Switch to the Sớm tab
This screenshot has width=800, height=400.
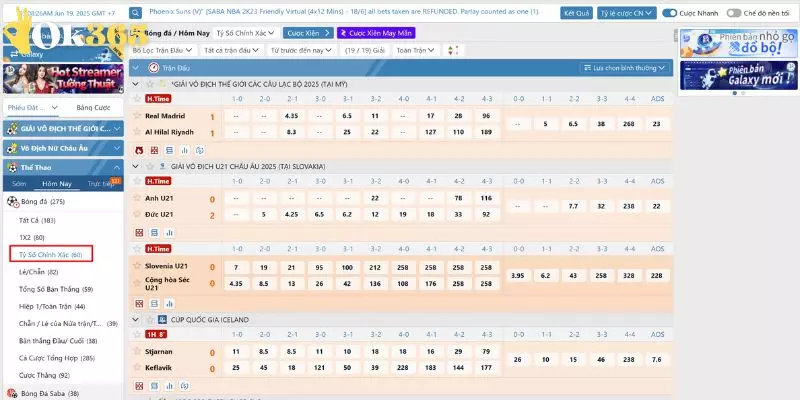pyautogui.click(x=19, y=184)
